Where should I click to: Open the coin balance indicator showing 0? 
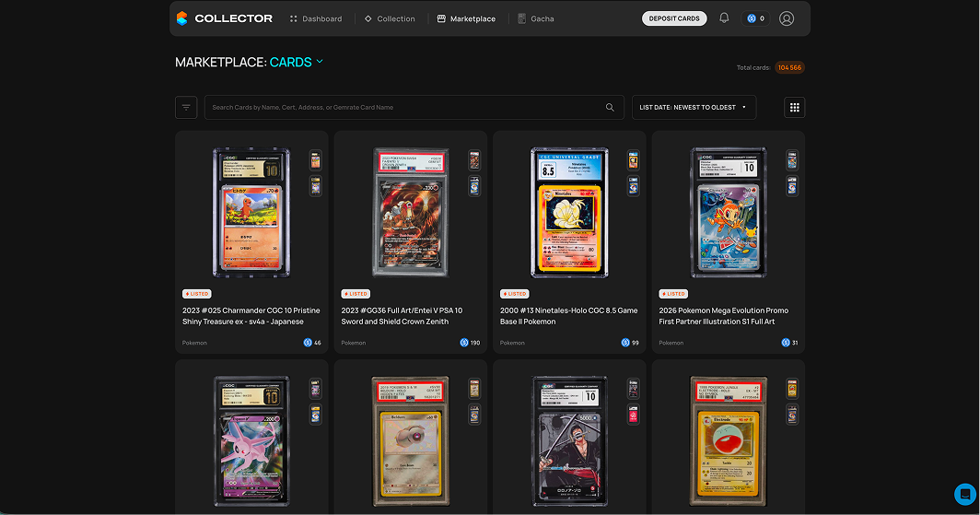pos(755,18)
